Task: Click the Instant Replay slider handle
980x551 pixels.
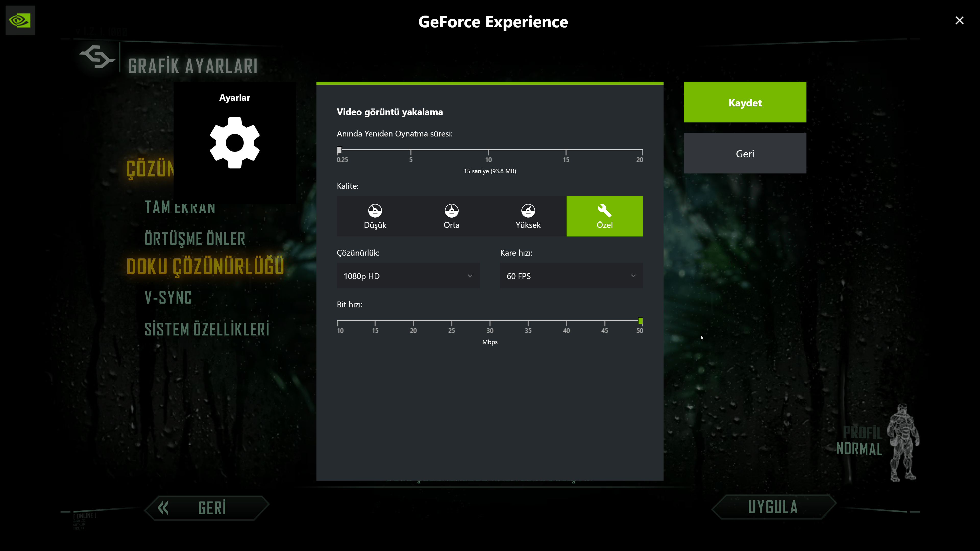Action: (339, 150)
